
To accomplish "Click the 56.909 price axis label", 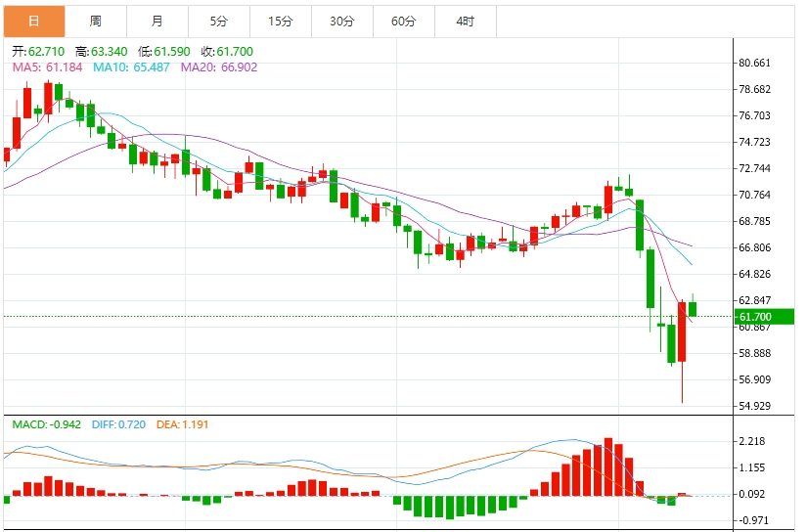I will [x=754, y=379].
